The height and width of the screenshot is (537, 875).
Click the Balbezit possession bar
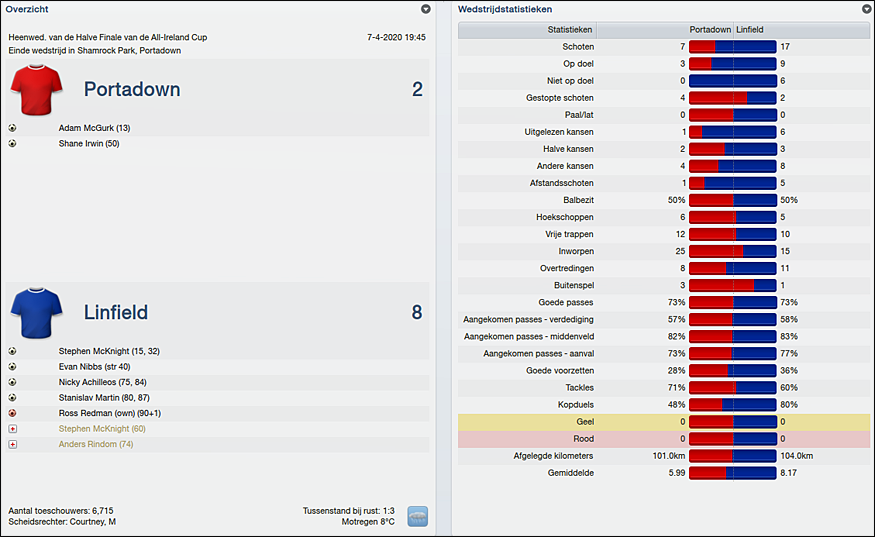(x=732, y=200)
